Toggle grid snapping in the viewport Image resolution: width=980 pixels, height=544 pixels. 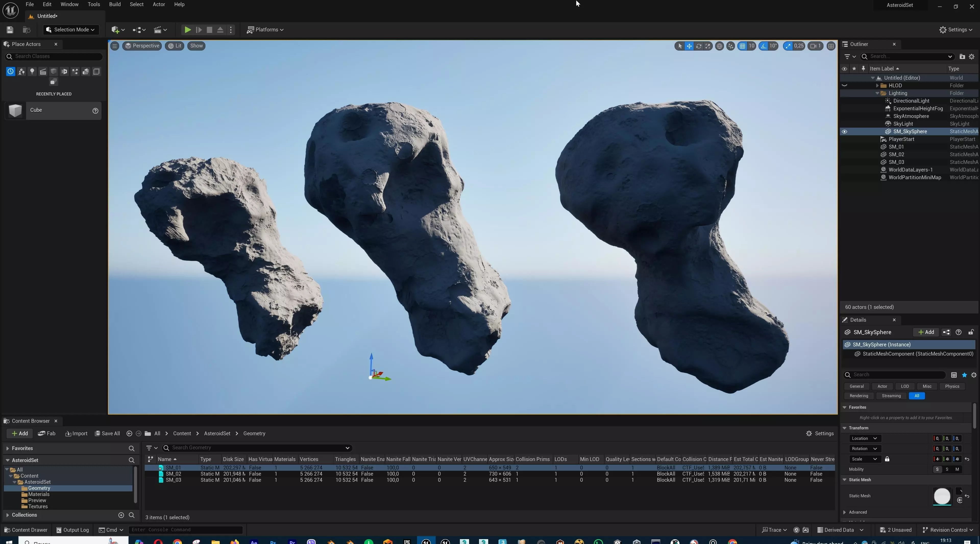point(742,46)
